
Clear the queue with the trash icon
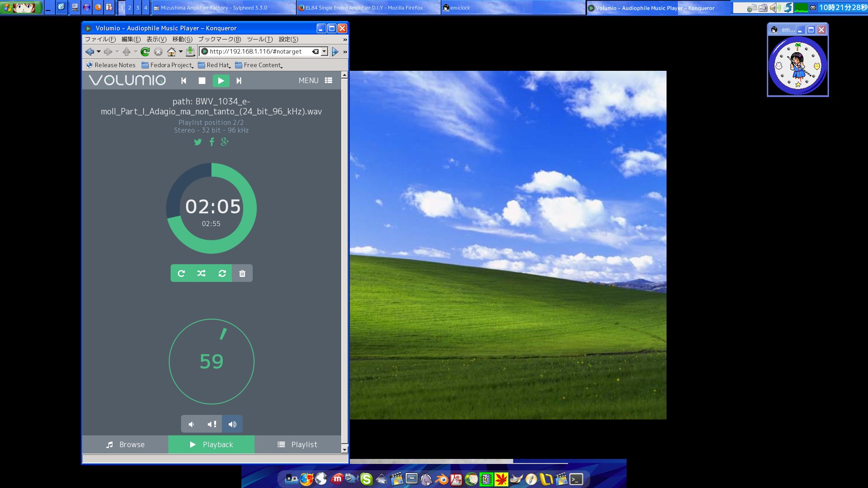[242, 273]
